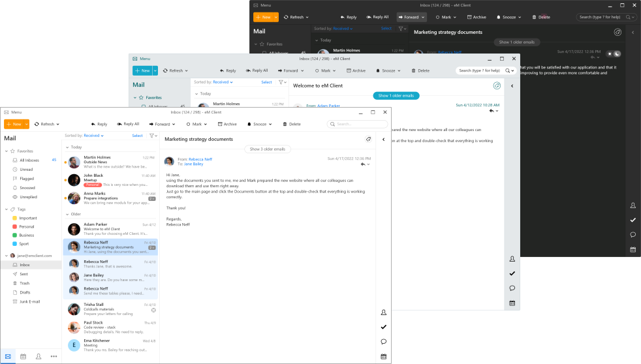The height and width of the screenshot is (364, 641).
Task: Click orange New button in front window
Action: [x=14, y=124]
